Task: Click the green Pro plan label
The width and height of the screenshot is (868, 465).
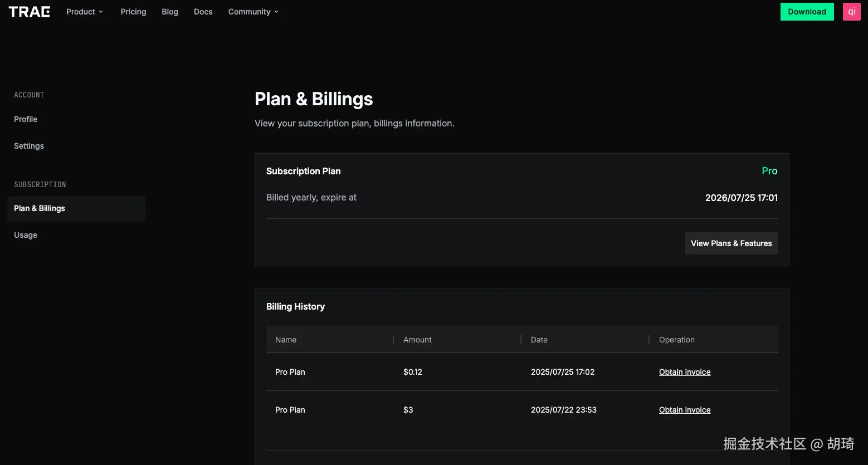Action: pos(769,171)
